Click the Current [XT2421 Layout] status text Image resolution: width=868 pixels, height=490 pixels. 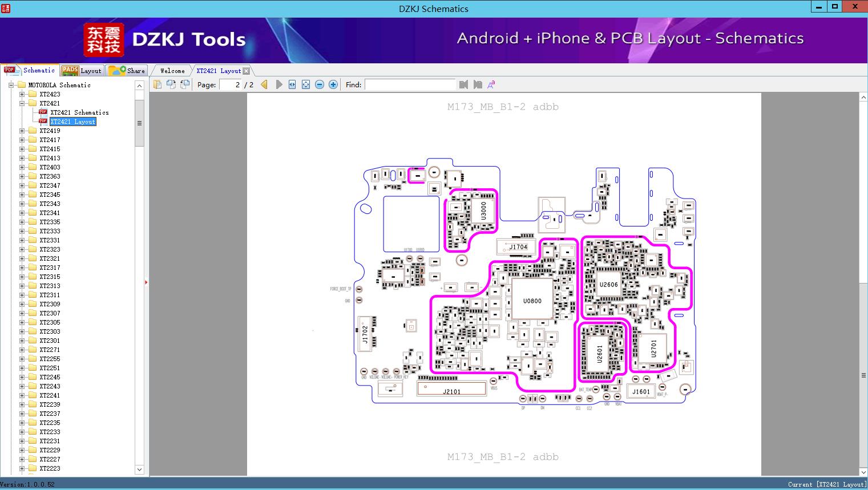827,484
